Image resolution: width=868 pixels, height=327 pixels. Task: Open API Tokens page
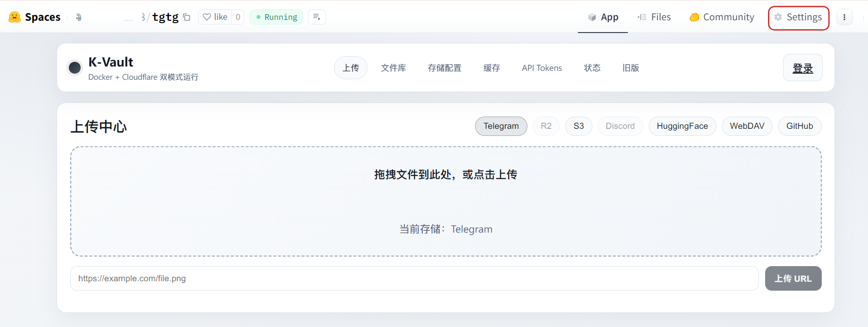coord(542,68)
